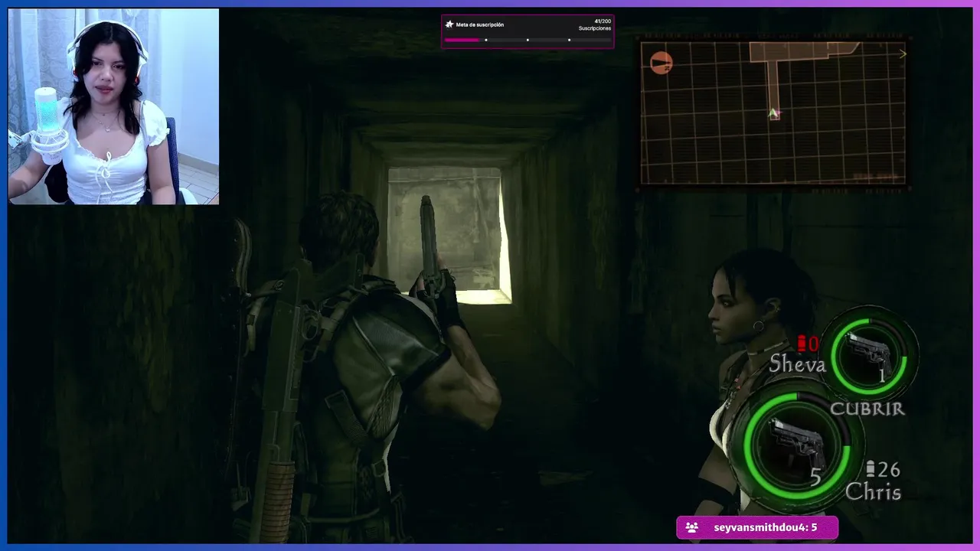Click the red ammo icon beside Sheva
980x551 pixels.
(x=802, y=344)
